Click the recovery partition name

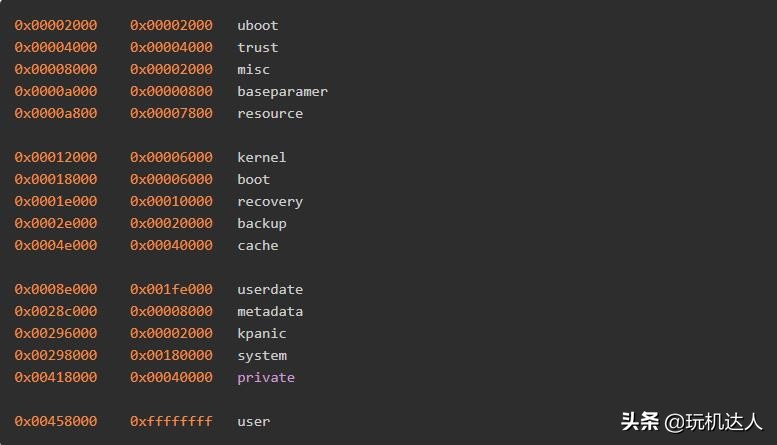click(270, 201)
